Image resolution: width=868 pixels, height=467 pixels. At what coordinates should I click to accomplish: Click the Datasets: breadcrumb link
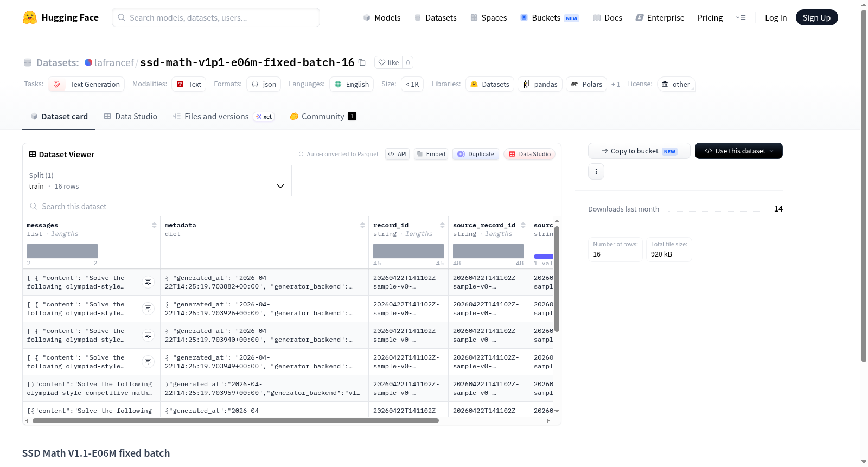tap(58, 63)
